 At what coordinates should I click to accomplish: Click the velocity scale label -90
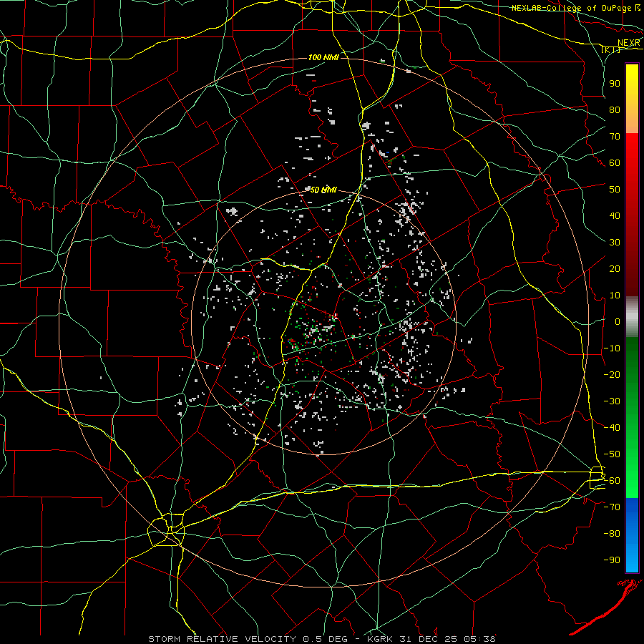coord(612,560)
